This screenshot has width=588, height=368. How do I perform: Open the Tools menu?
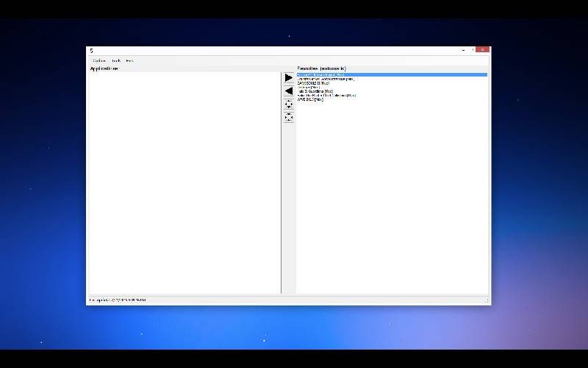click(x=116, y=60)
